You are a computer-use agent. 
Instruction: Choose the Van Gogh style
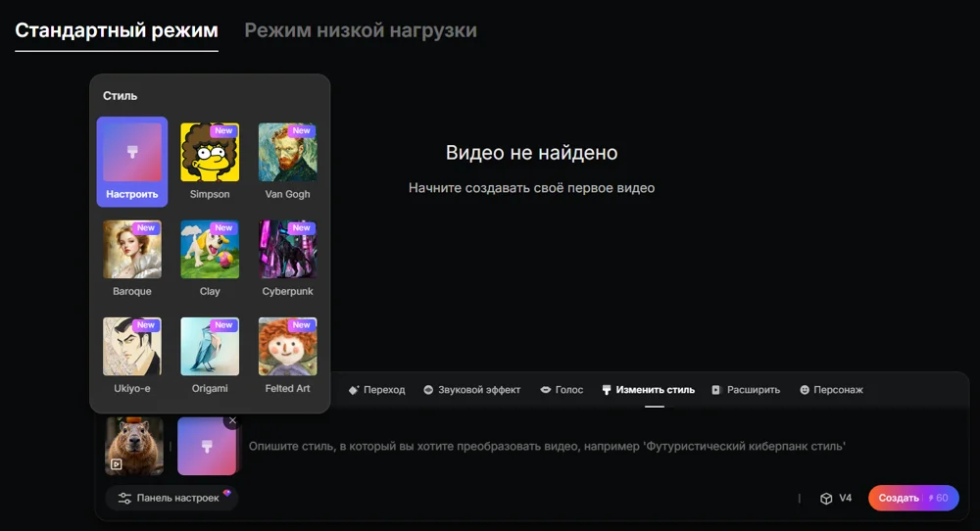287,153
